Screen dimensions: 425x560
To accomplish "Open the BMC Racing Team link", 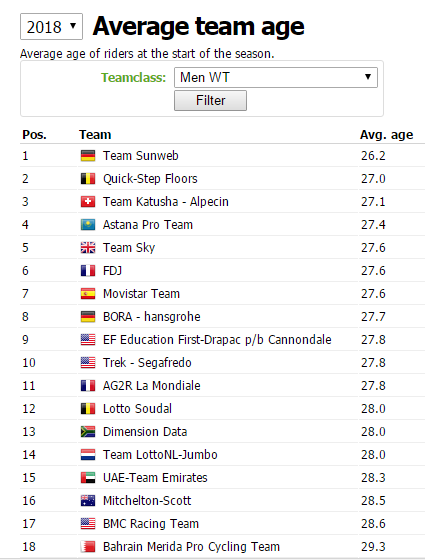I will coord(151,524).
